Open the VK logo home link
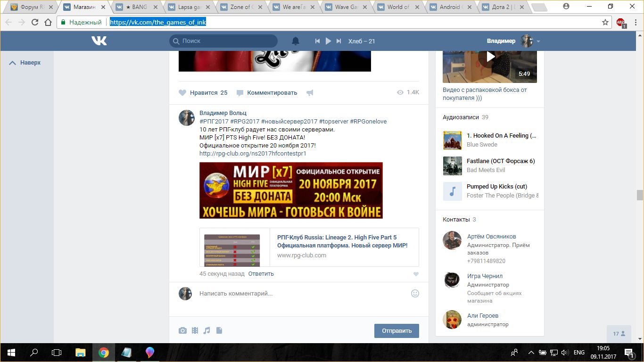644x362 pixels. (99, 41)
